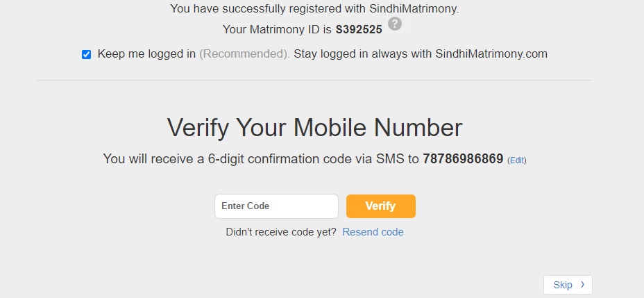Viewport: 644px width, 298px height.
Task: Click the Keep me logged in label
Action: pos(146,54)
